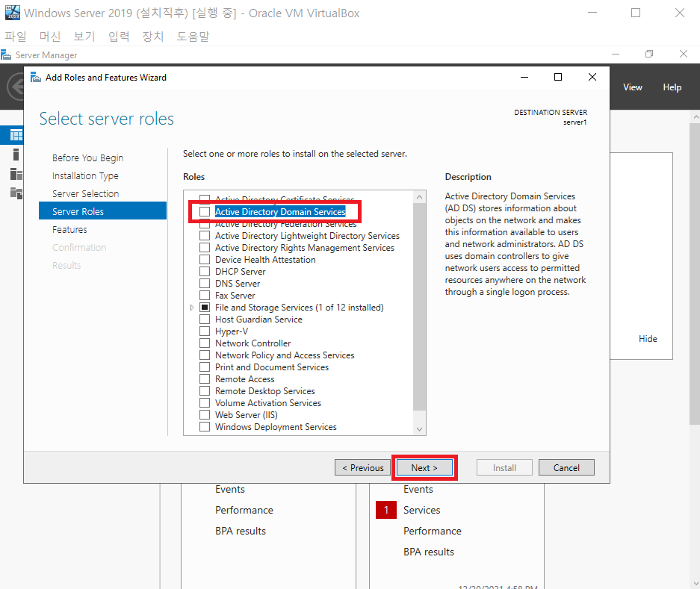This screenshot has width=700, height=589.
Task: Tick the DHCP Server checkbox
Action: pyautogui.click(x=205, y=271)
